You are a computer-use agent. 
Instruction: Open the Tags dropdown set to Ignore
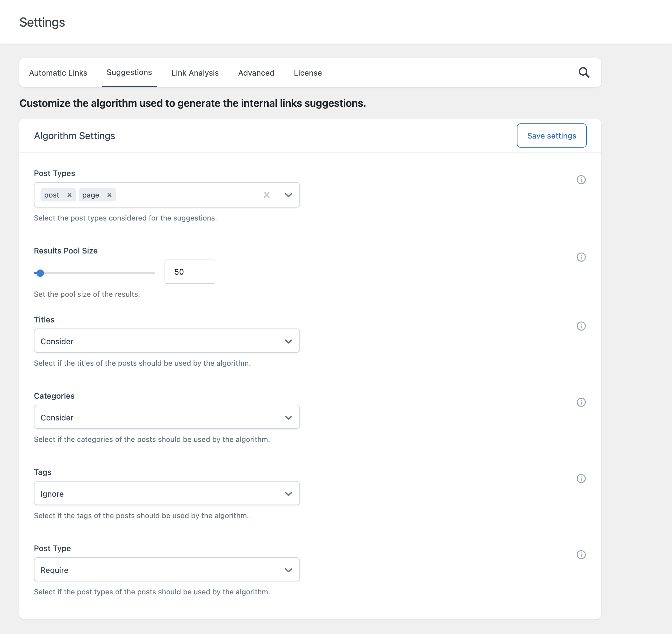point(167,493)
